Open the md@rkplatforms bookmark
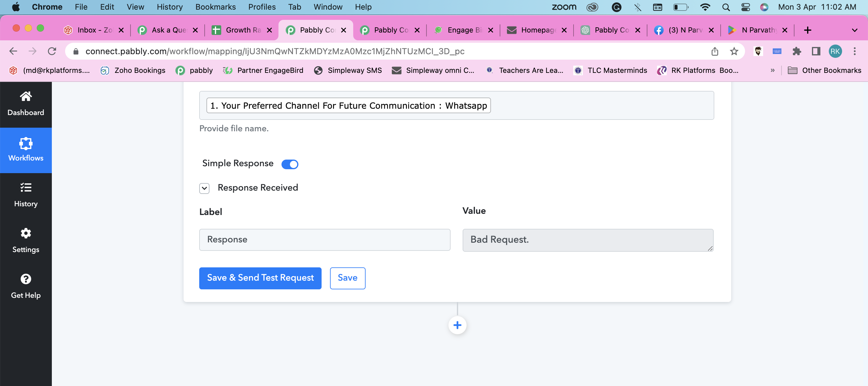868x386 pixels. click(x=49, y=70)
